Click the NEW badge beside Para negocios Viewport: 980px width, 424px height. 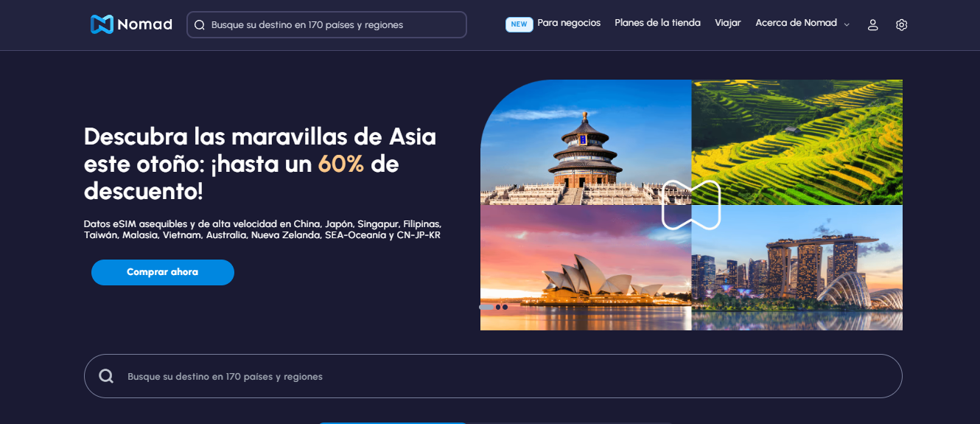519,24
